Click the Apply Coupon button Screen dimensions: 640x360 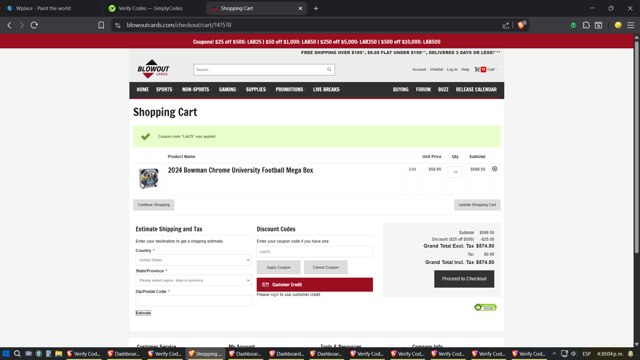tap(278, 267)
